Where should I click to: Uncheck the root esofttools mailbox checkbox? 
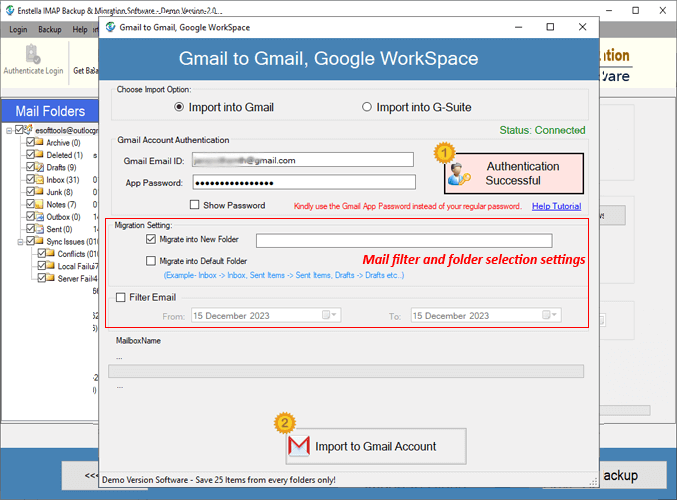[x=19, y=130]
